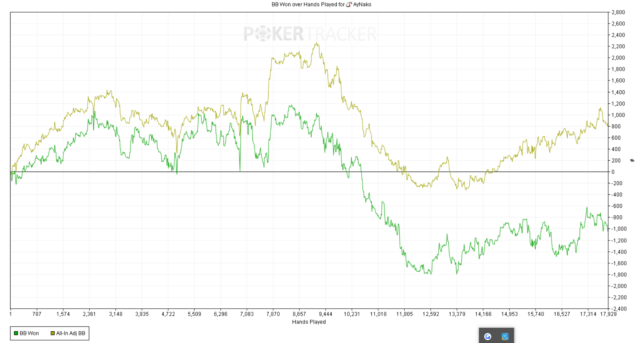Click x-axis tick label '17,929'

point(608,314)
